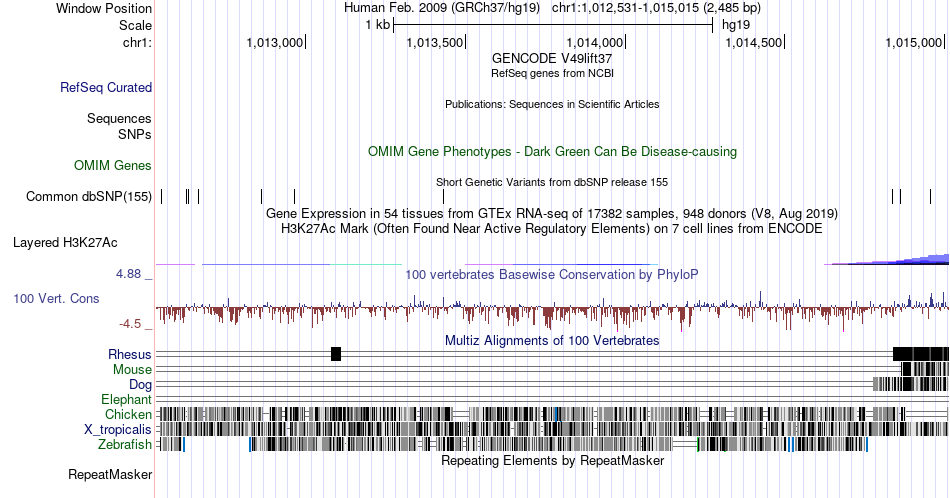950x498 pixels.
Task: Click the 100 Vert. Cons track label
Action: (x=56, y=298)
